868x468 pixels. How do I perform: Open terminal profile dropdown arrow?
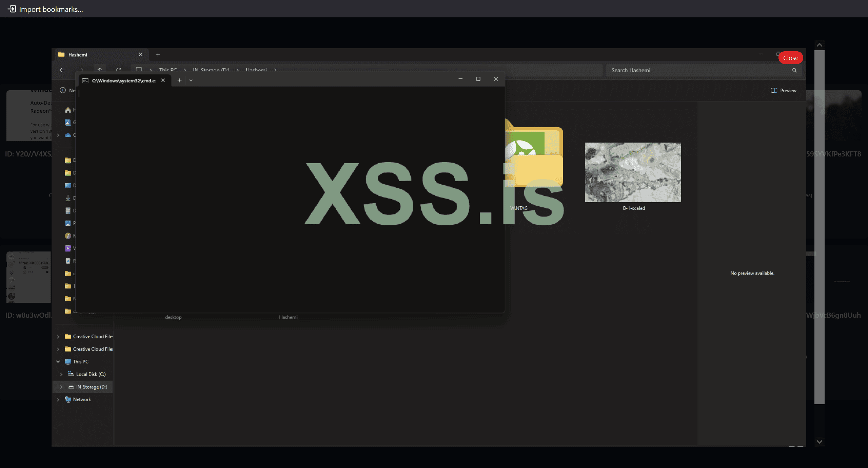click(x=191, y=80)
